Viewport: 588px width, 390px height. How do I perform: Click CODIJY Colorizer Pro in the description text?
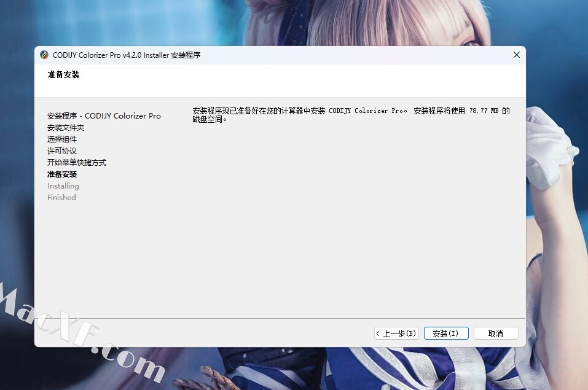367,111
